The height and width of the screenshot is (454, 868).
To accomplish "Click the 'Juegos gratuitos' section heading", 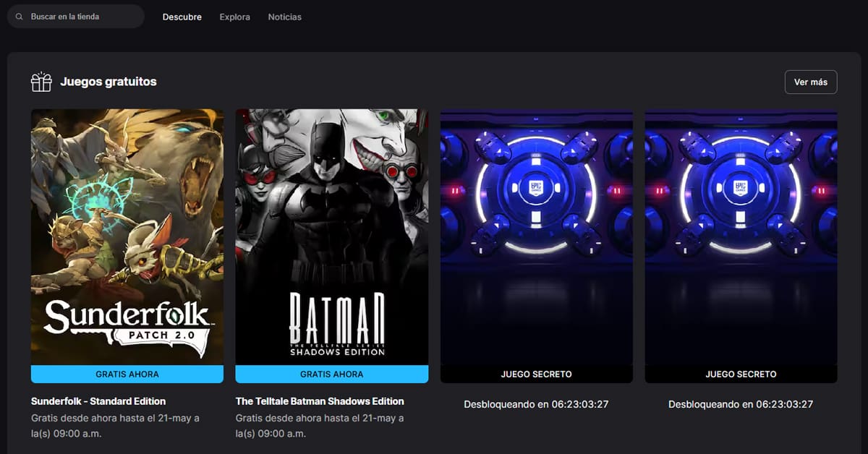I will (109, 82).
